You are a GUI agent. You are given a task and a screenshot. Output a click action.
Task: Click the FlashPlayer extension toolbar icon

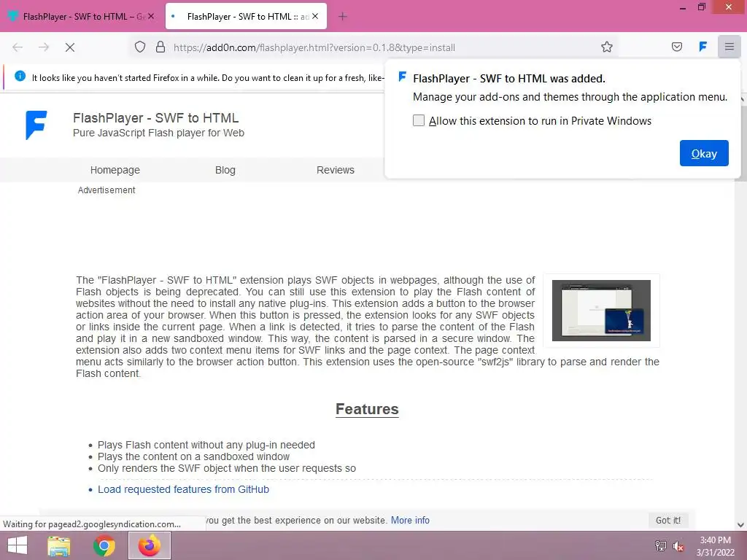point(703,47)
